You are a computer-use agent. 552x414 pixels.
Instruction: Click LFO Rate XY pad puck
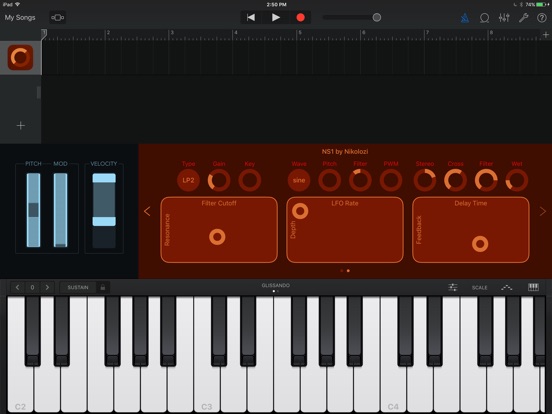[300, 211]
